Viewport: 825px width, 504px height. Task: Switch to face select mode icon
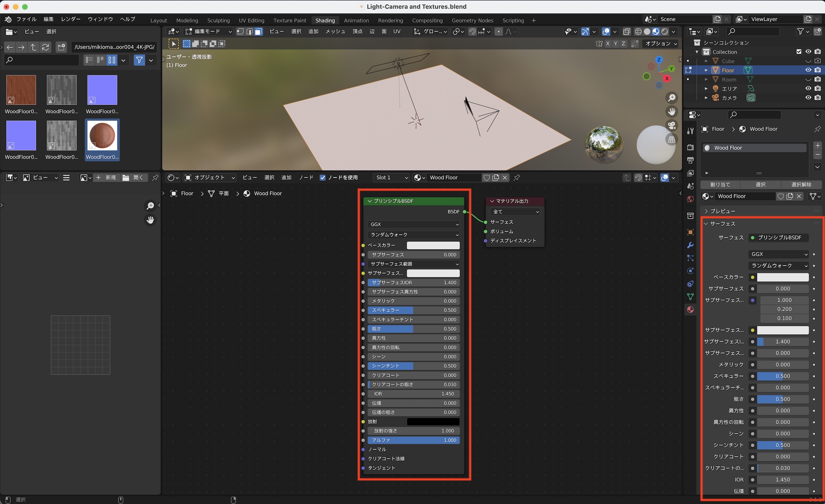259,32
